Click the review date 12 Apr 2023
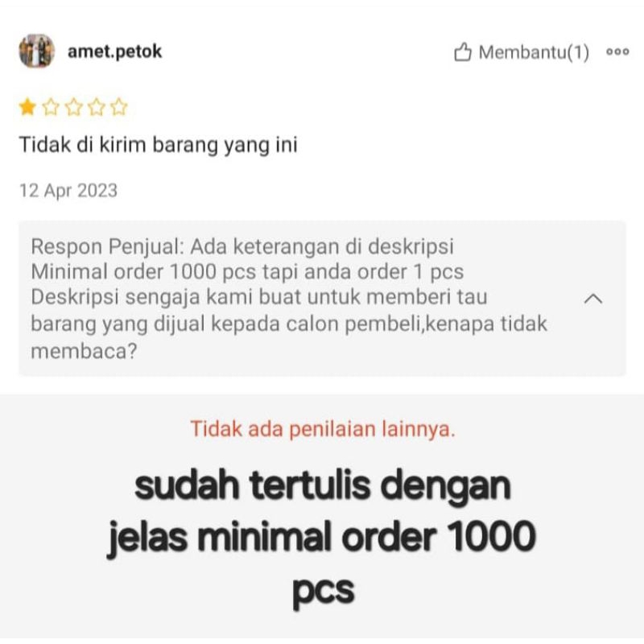The height and width of the screenshot is (644, 644). pyautogui.click(x=68, y=191)
